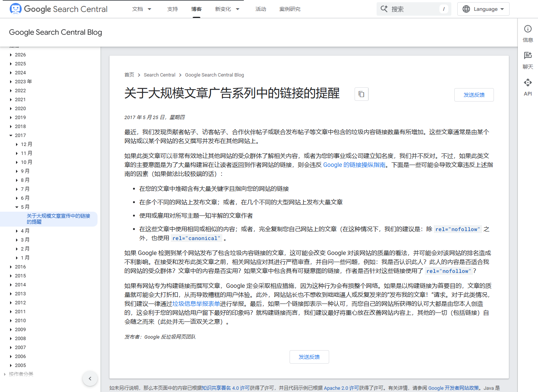Expand the 2016 year in sidebar
This screenshot has width=538, height=392.
point(11,267)
